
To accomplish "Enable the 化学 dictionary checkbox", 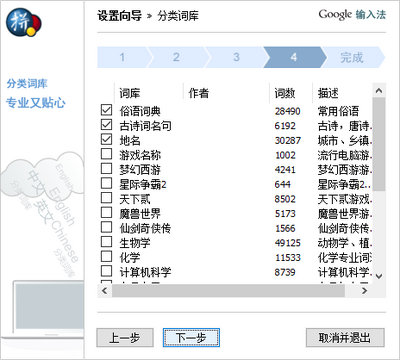I will [106, 256].
